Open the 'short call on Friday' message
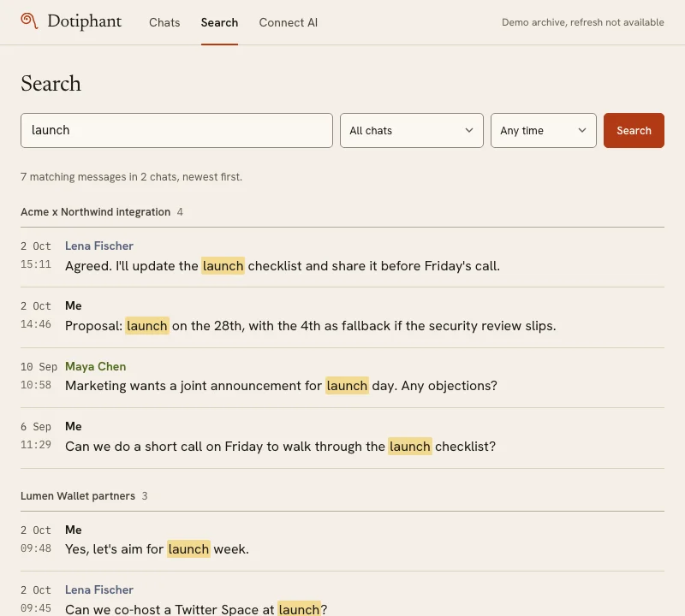Viewport: 685px width, 616px height. (x=342, y=438)
